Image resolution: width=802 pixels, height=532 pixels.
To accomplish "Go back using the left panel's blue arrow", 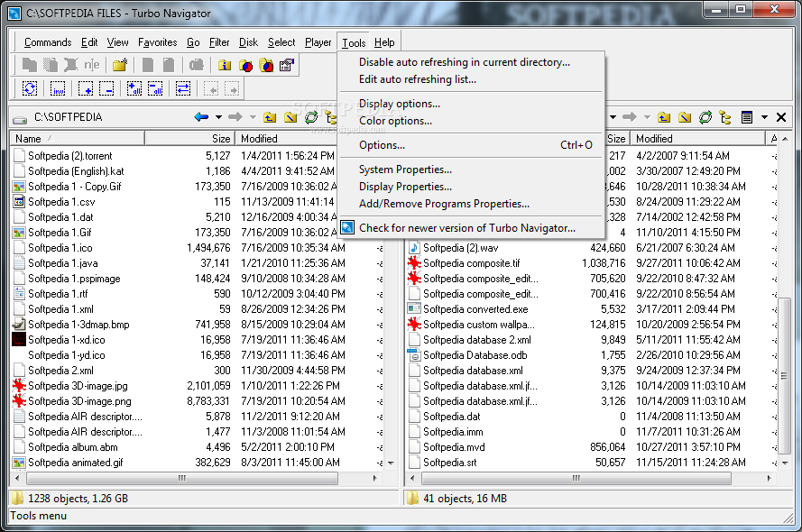I will (x=201, y=117).
